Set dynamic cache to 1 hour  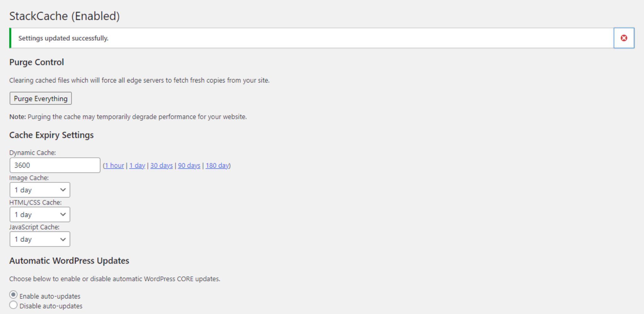[114, 165]
